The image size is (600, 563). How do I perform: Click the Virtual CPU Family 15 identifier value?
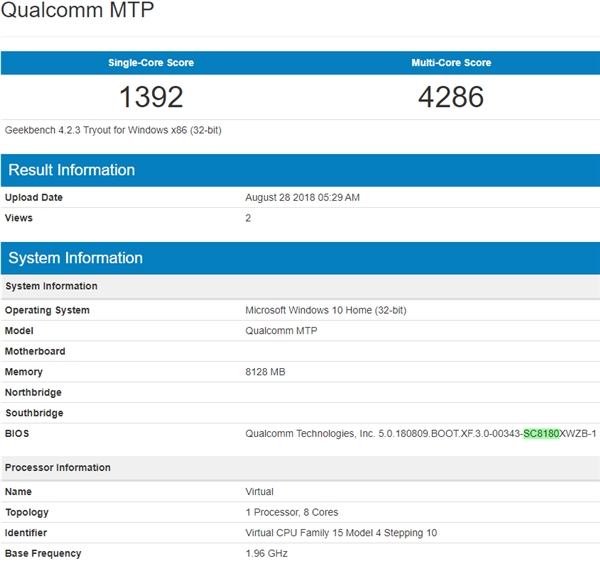click(x=341, y=533)
